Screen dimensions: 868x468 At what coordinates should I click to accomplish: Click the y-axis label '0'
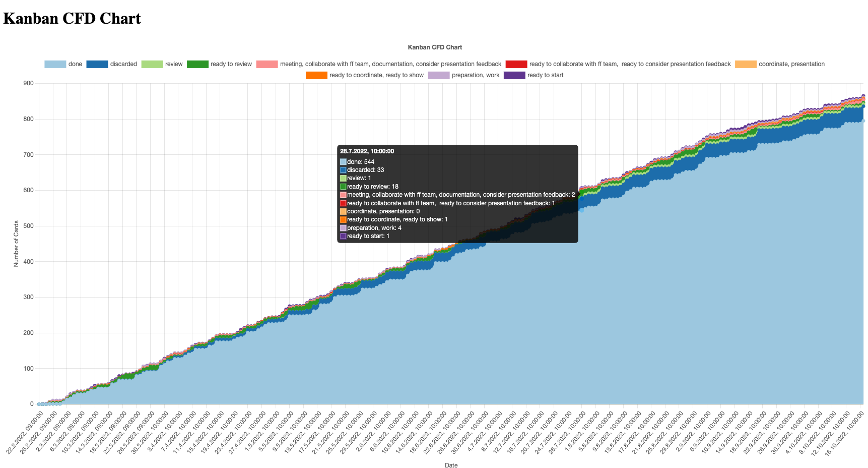pyautogui.click(x=32, y=404)
